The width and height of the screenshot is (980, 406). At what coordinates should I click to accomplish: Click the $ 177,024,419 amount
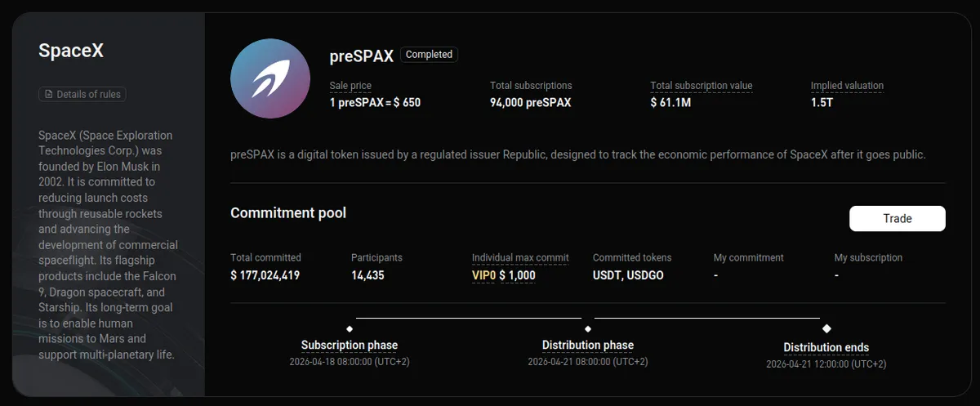[265, 275]
